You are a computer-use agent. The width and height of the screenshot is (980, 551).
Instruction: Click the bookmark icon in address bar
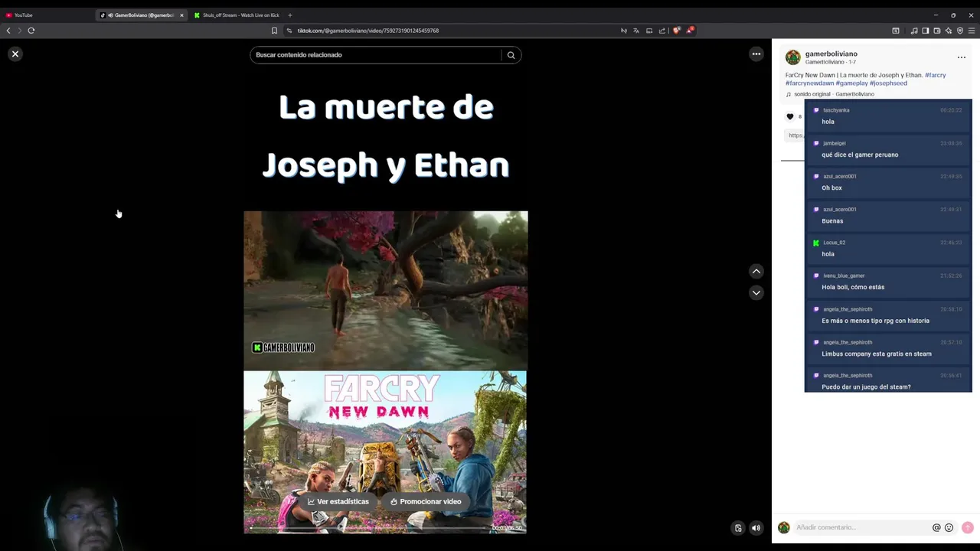click(x=274, y=31)
